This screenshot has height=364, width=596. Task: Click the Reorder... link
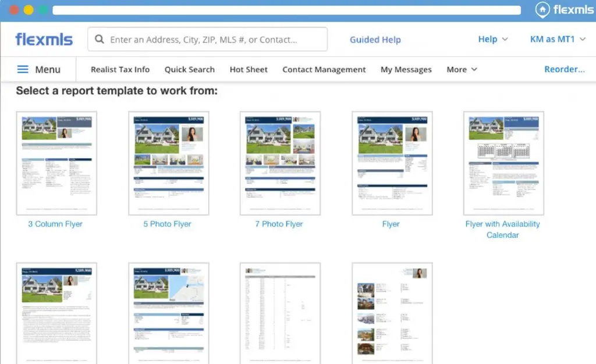(564, 69)
